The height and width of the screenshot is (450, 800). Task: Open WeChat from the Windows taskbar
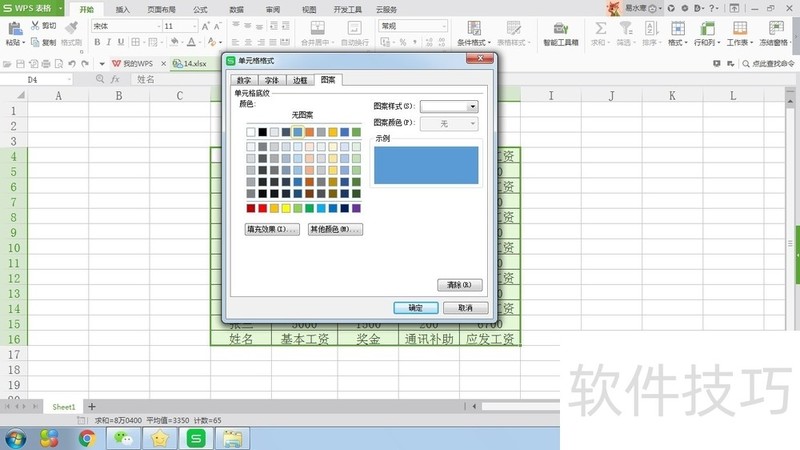pos(122,438)
